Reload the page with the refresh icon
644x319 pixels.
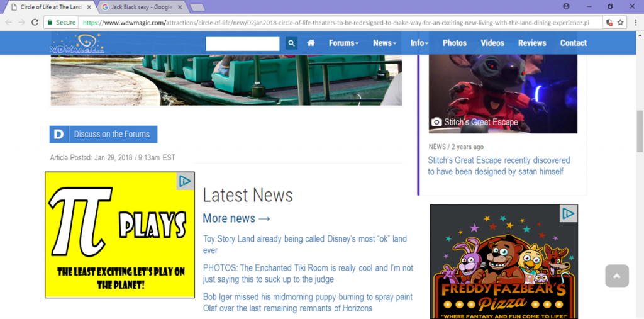click(35, 22)
